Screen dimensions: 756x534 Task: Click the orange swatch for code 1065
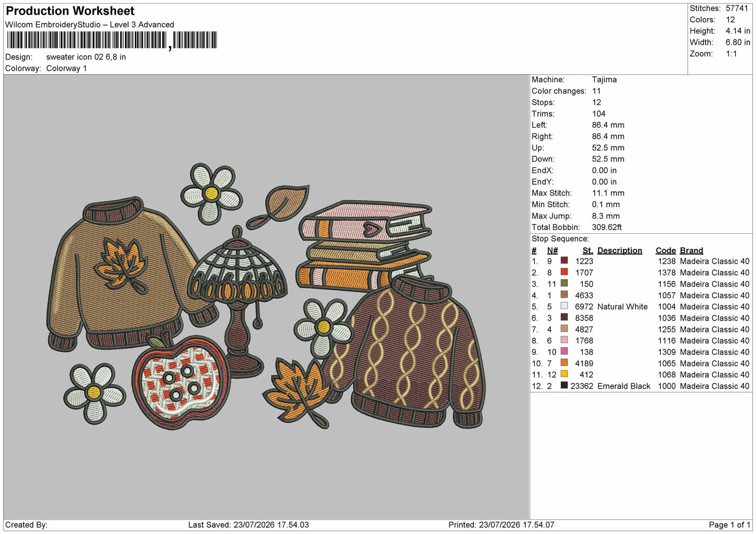pos(564,363)
